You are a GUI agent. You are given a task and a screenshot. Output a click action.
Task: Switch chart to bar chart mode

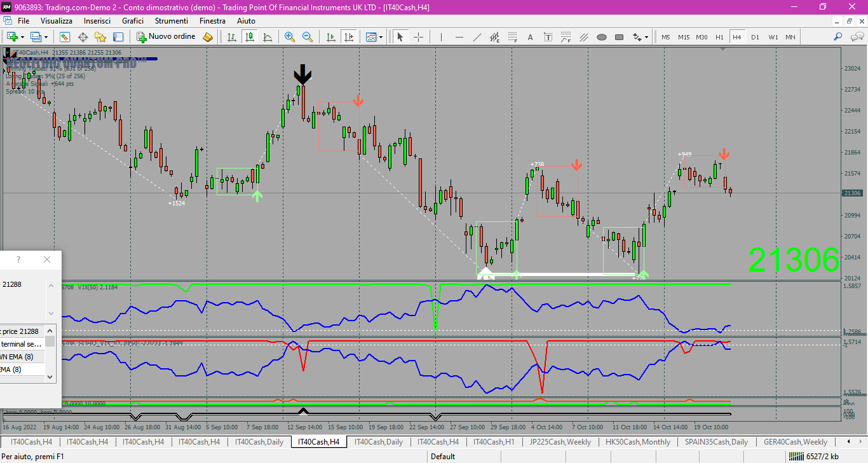tap(232, 37)
